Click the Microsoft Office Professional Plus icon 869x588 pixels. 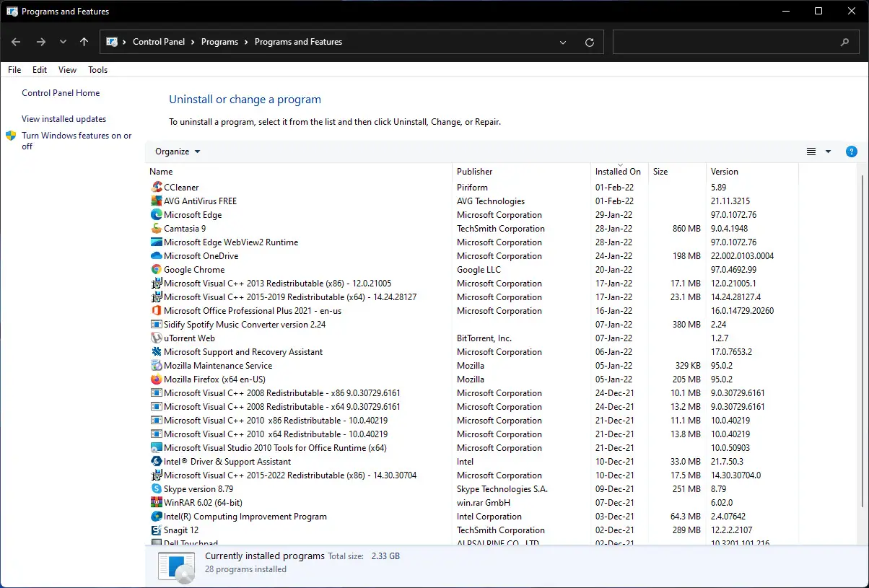(x=157, y=311)
